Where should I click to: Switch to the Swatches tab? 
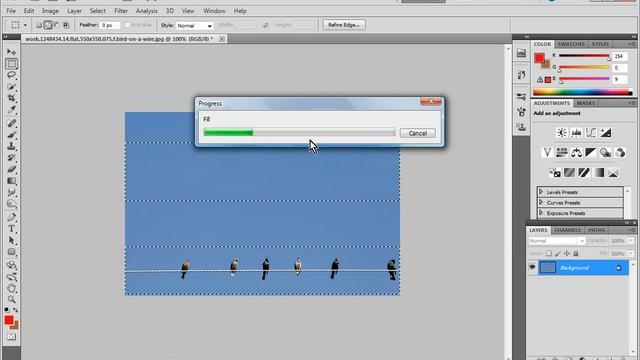coord(571,44)
